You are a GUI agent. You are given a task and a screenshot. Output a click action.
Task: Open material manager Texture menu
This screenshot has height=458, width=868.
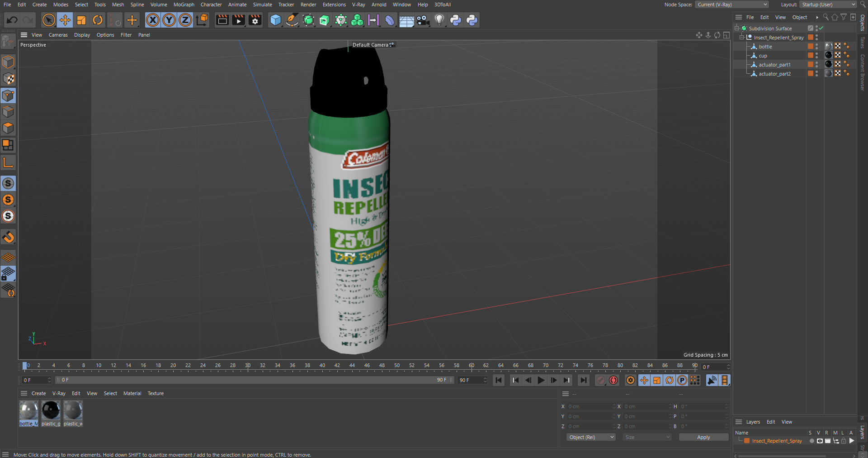(x=156, y=393)
